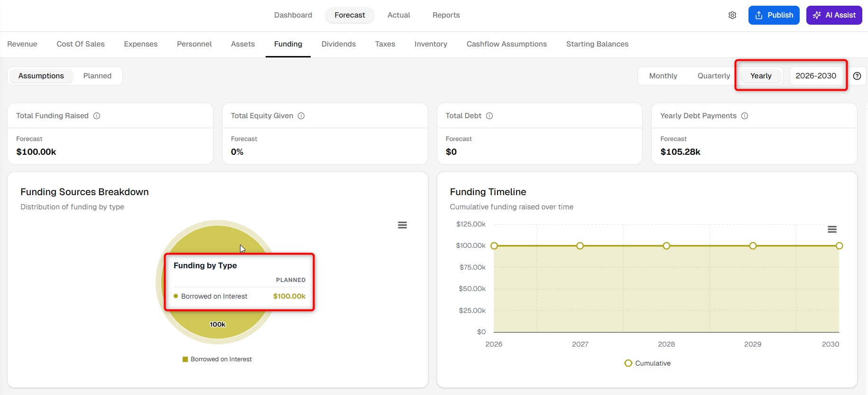Screen dimensions: 868x395
Task: Show info for Total Equity Given
Action: pos(301,116)
